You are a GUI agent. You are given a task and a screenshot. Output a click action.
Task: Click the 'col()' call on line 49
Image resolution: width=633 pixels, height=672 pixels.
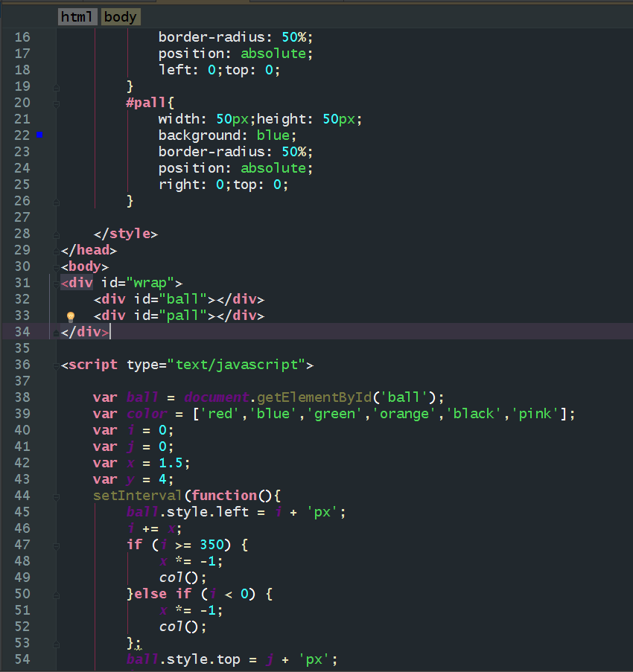179,577
